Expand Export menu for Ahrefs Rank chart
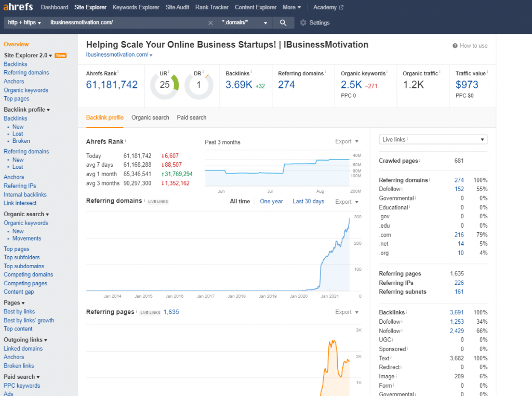Screen dimensions: 532x396 [x=347, y=141]
